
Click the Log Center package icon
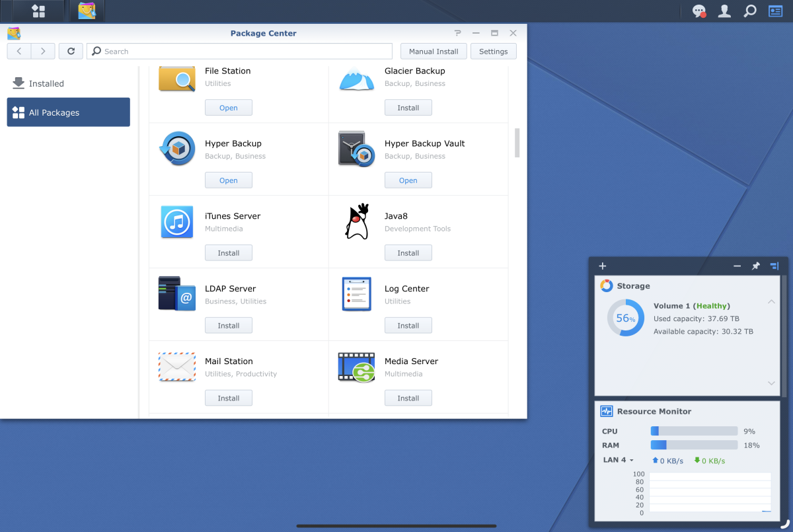357,294
